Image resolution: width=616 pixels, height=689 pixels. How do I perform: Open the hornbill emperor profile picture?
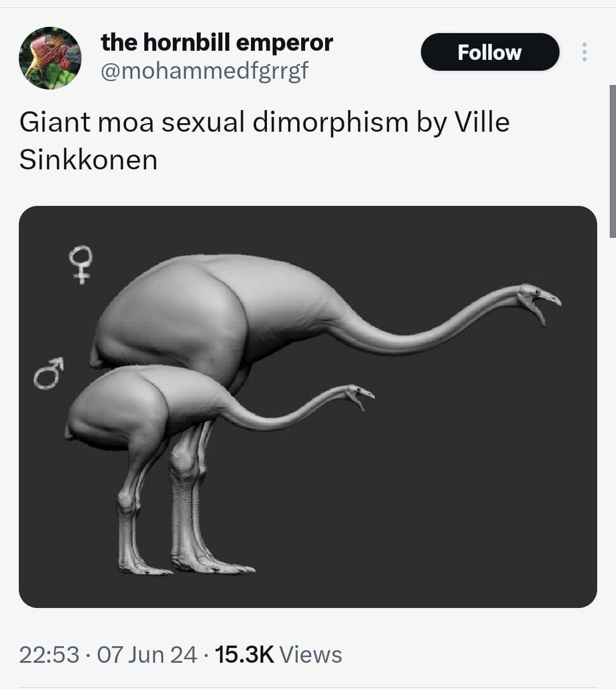point(50,58)
